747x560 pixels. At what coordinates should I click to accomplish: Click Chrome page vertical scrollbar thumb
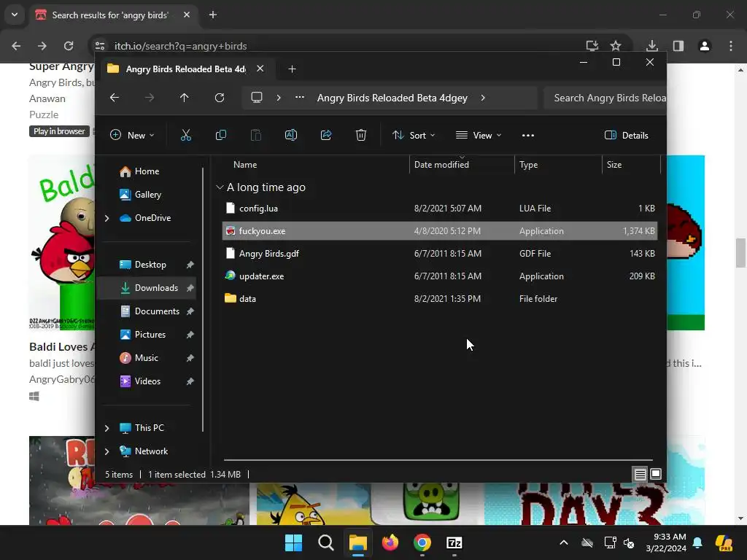click(x=740, y=253)
